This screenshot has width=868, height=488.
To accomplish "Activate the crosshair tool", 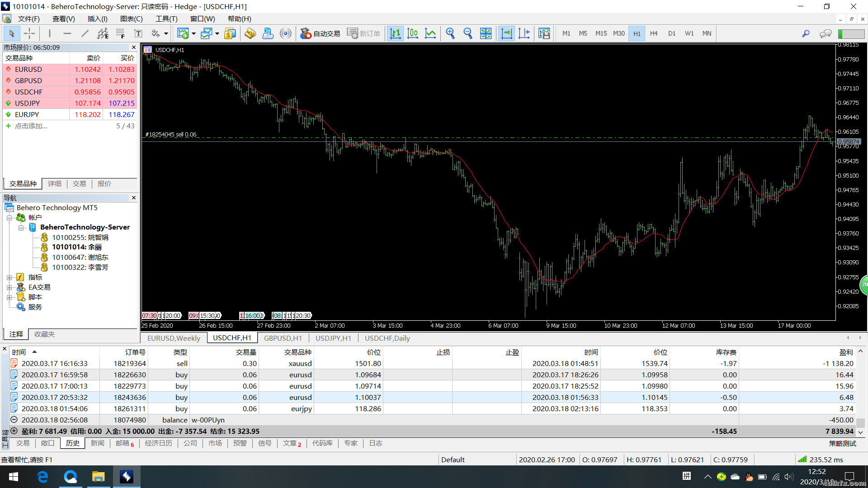I will (29, 33).
